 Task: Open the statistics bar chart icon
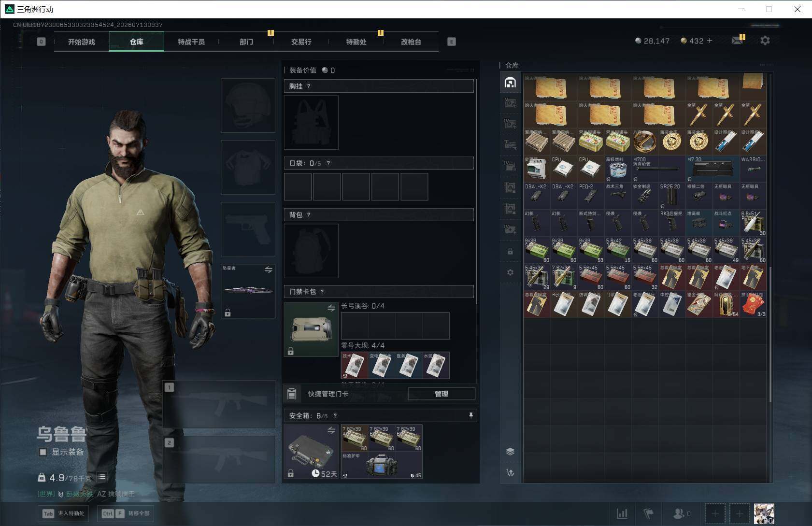click(x=622, y=513)
